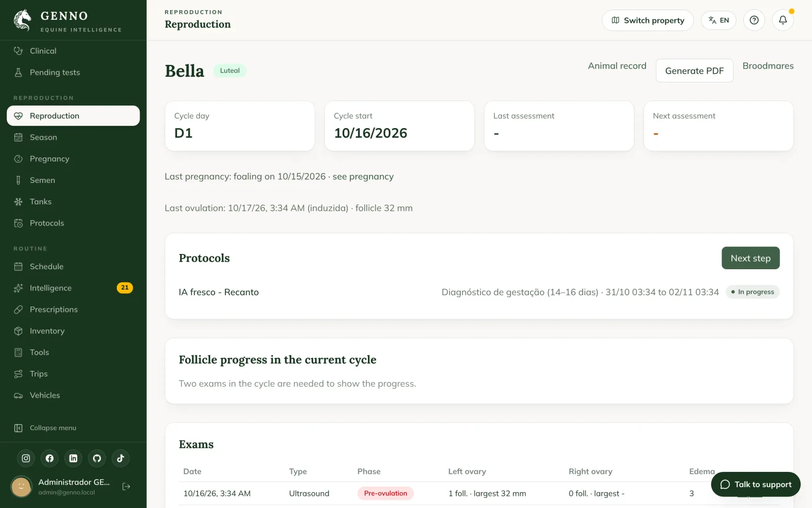The width and height of the screenshot is (812, 508).
Task: Click the Pre-ovulation phase tag
Action: tap(386, 493)
